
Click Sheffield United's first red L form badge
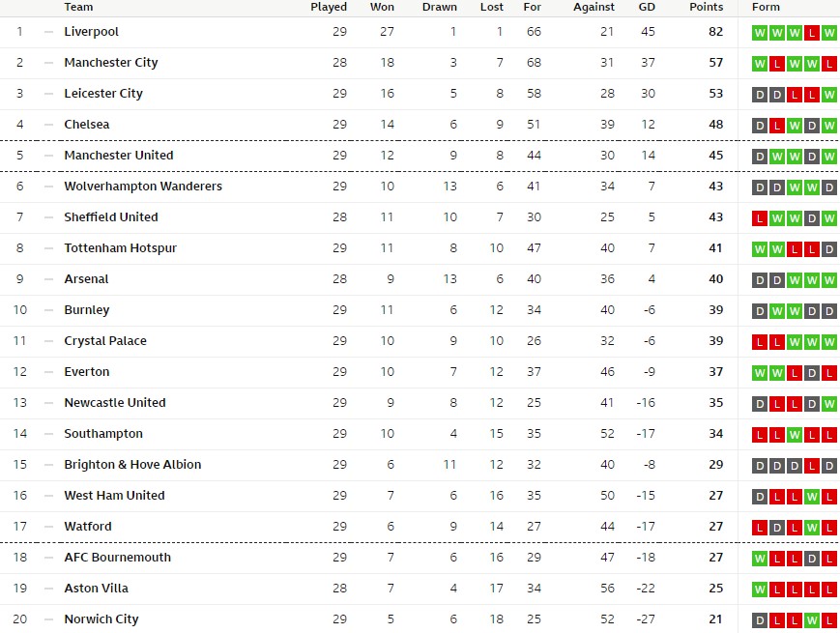click(x=760, y=218)
